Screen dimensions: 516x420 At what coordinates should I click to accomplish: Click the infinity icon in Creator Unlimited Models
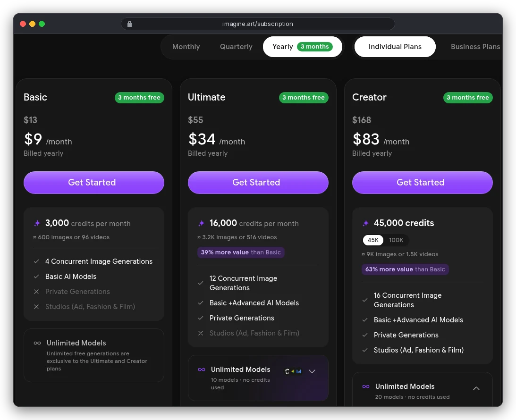[x=365, y=386]
